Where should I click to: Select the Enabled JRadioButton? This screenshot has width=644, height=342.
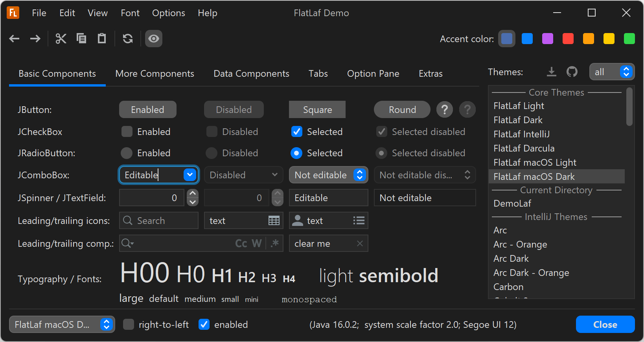click(127, 153)
